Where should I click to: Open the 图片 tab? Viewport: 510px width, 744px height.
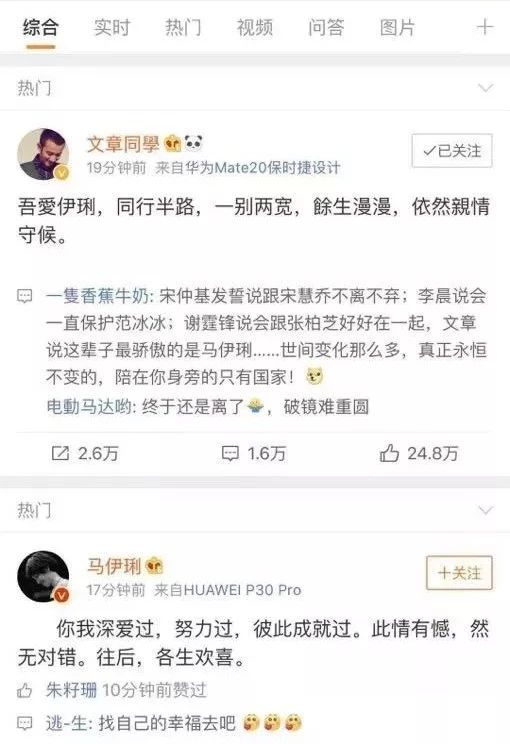(398, 27)
